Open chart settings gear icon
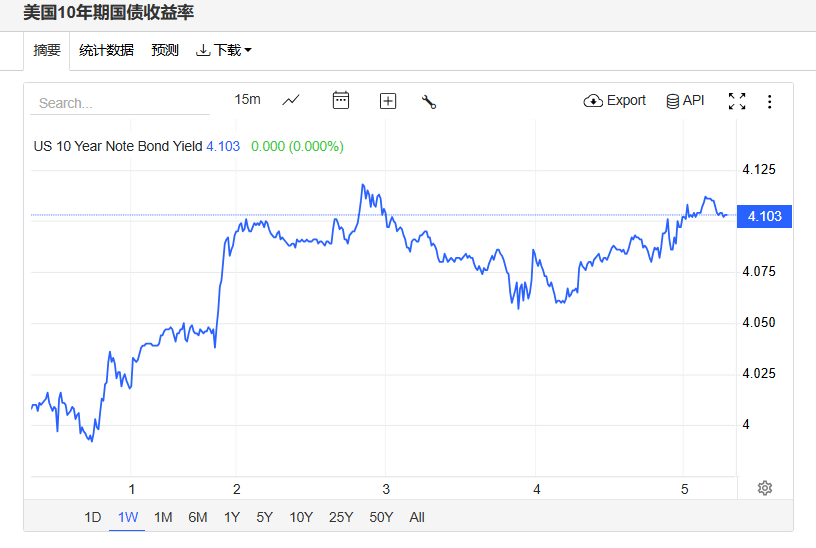This screenshot has height=548, width=816. coord(764,488)
